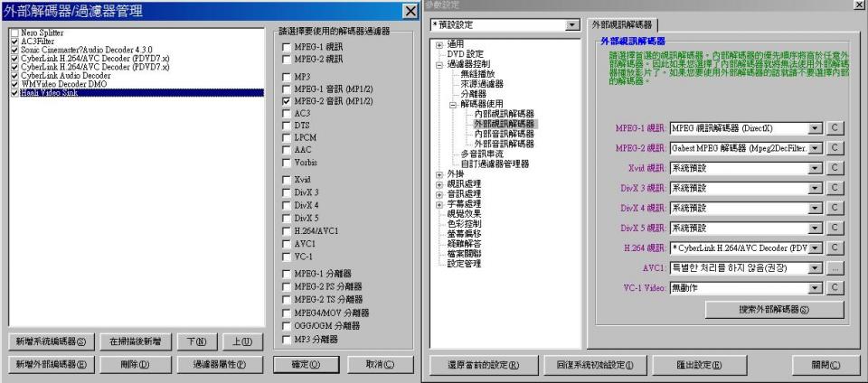The image size is (868, 383).
Task: Toggle the Sonic Cinemaster Audio Decoder checkbox
Action: (x=14, y=50)
